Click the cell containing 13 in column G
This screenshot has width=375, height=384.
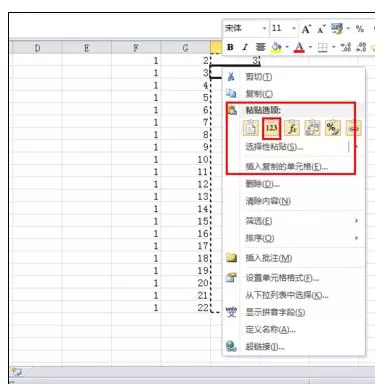point(185,197)
